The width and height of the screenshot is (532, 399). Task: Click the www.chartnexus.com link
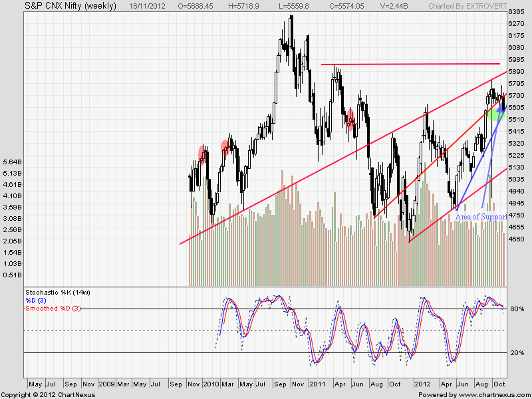(x=493, y=395)
